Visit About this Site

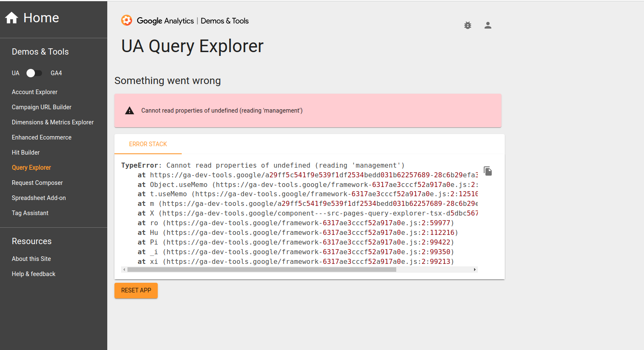(x=31, y=259)
